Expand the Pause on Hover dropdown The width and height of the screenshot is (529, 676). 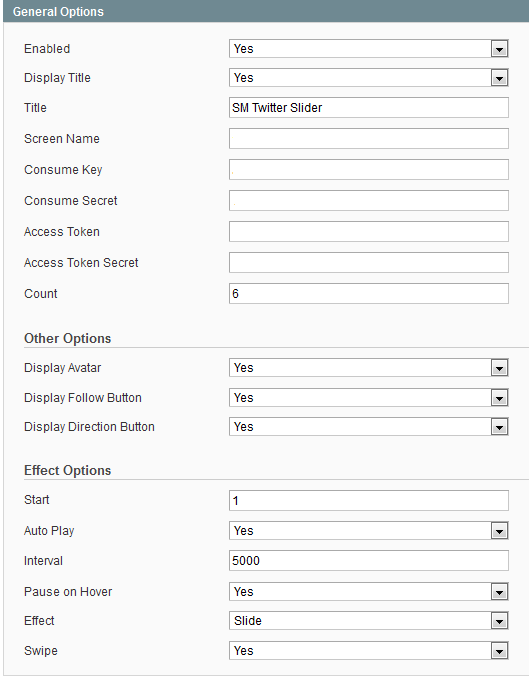tap(369, 592)
